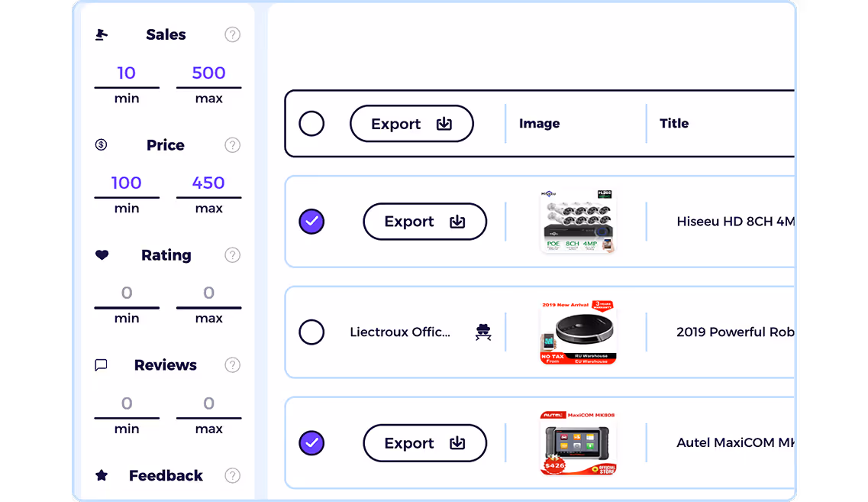Open the Autel MaxiCOM MK808 thumbnail

(577, 442)
